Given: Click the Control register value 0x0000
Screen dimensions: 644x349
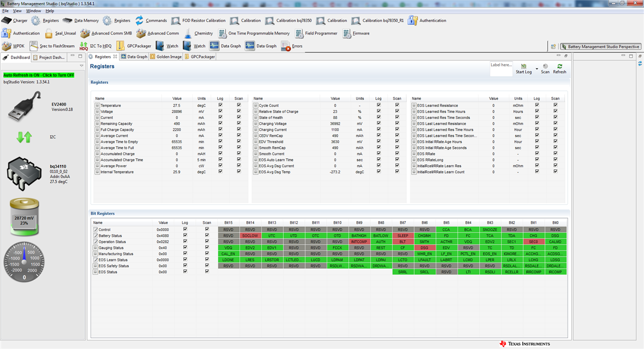Looking at the screenshot, I should click(x=163, y=230).
